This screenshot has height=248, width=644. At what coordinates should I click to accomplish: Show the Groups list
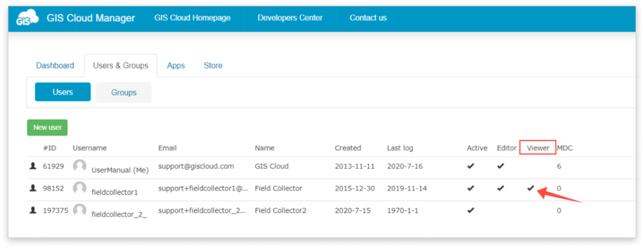pyautogui.click(x=124, y=92)
